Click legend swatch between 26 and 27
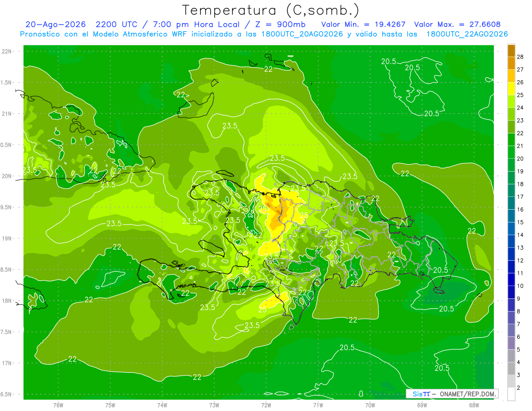532x411 pixels. pos(511,76)
